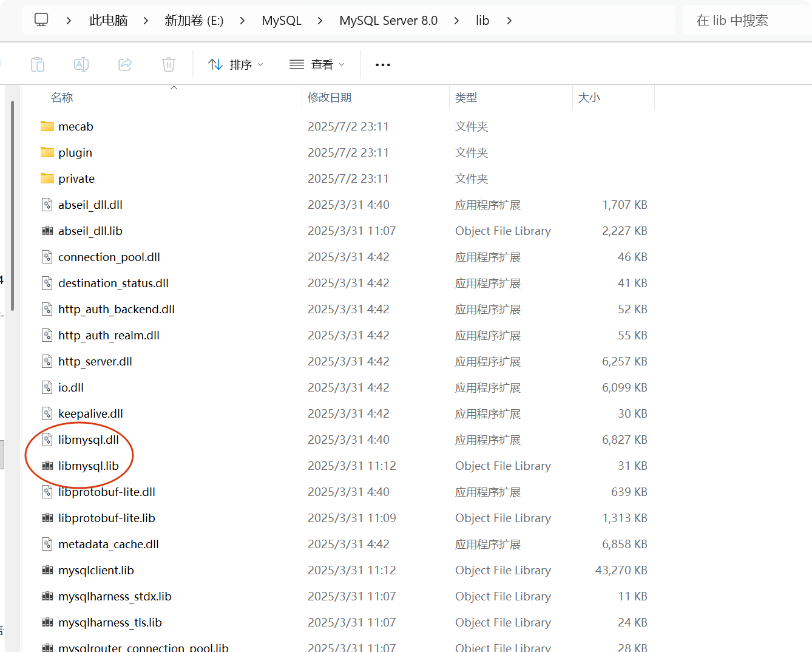Screen dimensions: 812x652
Task: Click the Delete trash icon in toolbar
Action: click(169, 64)
